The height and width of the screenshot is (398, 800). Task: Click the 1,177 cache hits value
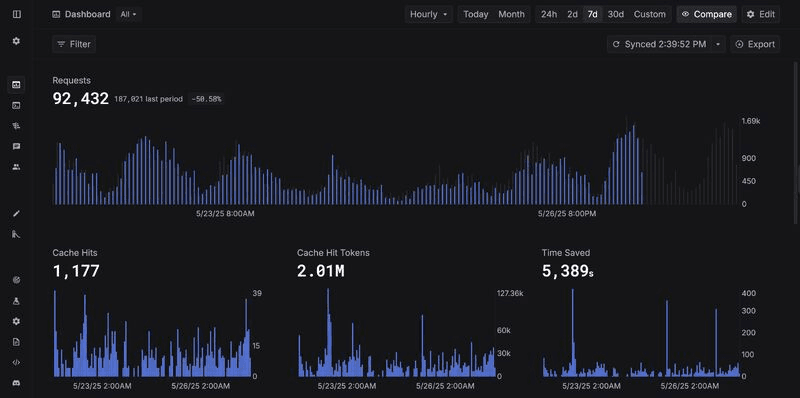pyautogui.click(x=76, y=271)
